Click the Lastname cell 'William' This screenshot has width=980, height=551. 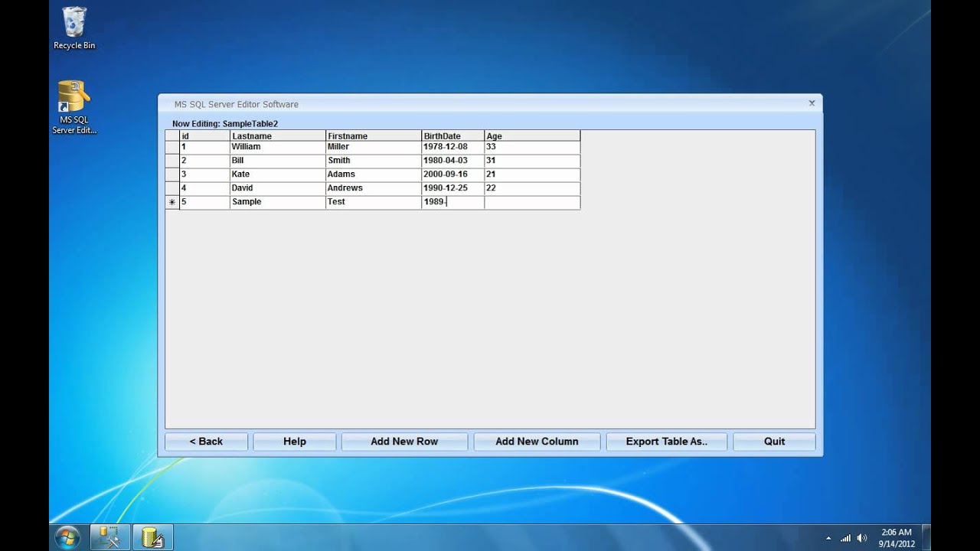coord(278,147)
